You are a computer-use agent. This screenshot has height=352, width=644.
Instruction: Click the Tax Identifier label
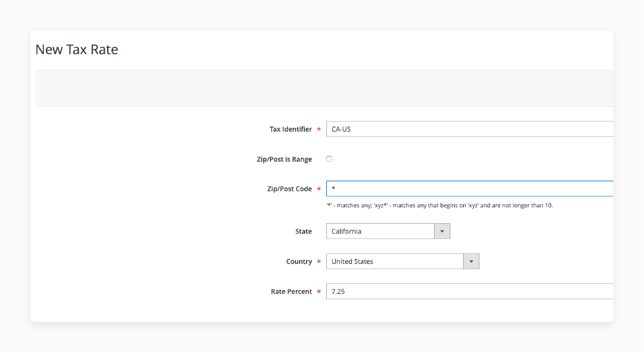290,129
